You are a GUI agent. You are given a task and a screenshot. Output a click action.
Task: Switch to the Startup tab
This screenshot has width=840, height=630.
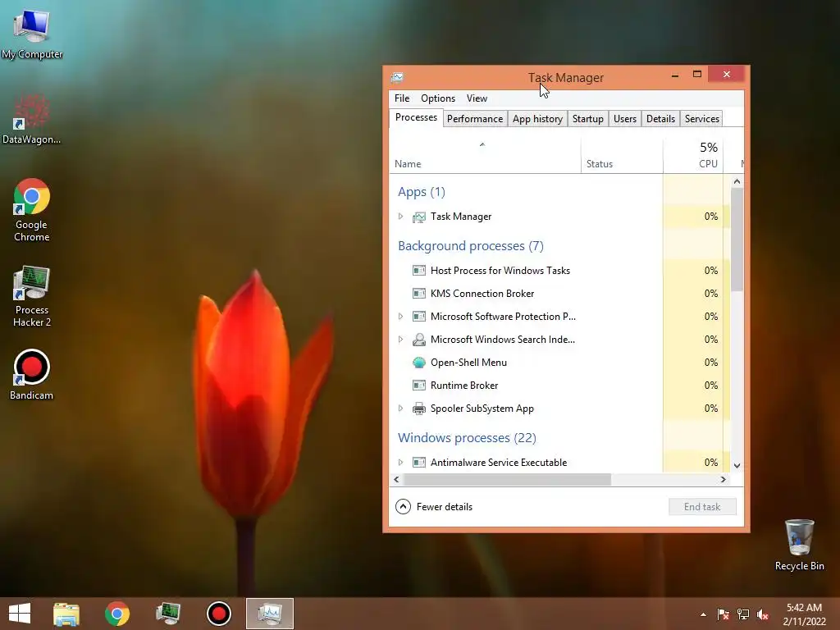point(587,119)
